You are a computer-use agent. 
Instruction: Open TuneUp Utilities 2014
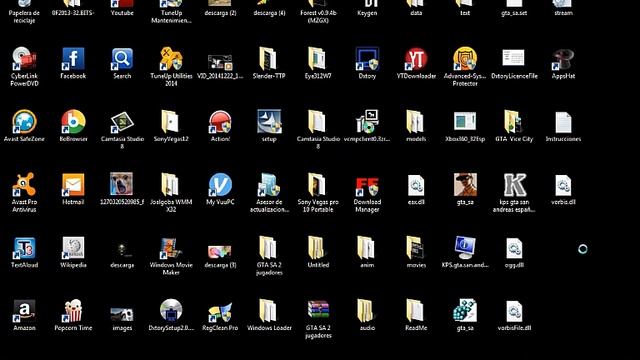click(x=171, y=59)
